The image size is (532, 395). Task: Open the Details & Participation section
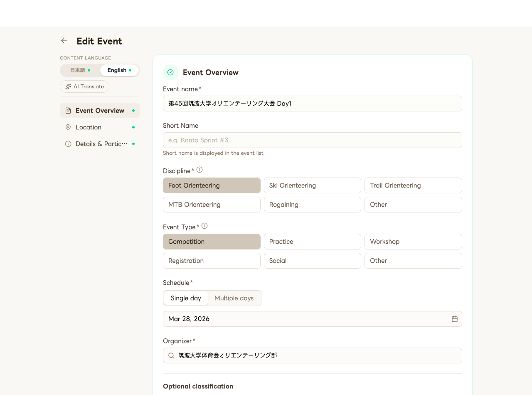(x=100, y=144)
